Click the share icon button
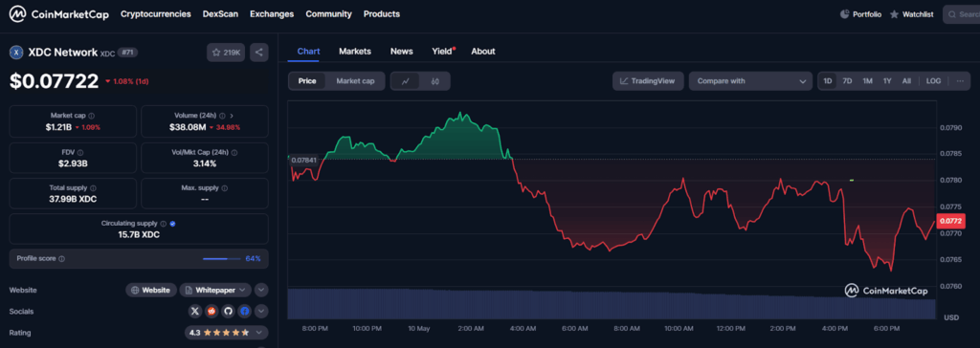The height and width of the screenshot is (348, 980). (259, 53)
